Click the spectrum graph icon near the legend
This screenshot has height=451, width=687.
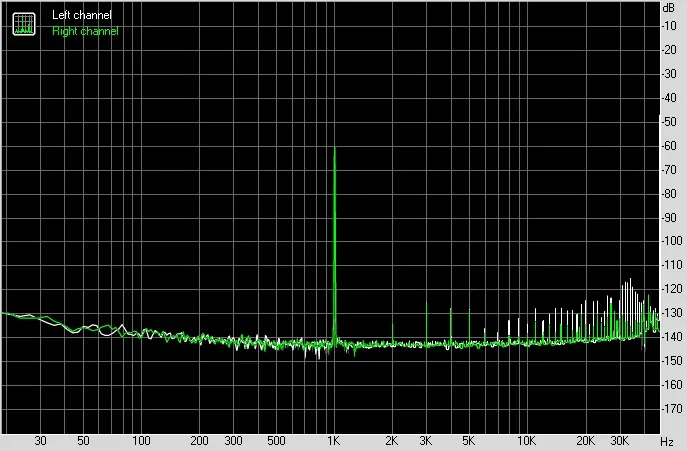coord(24,24)
